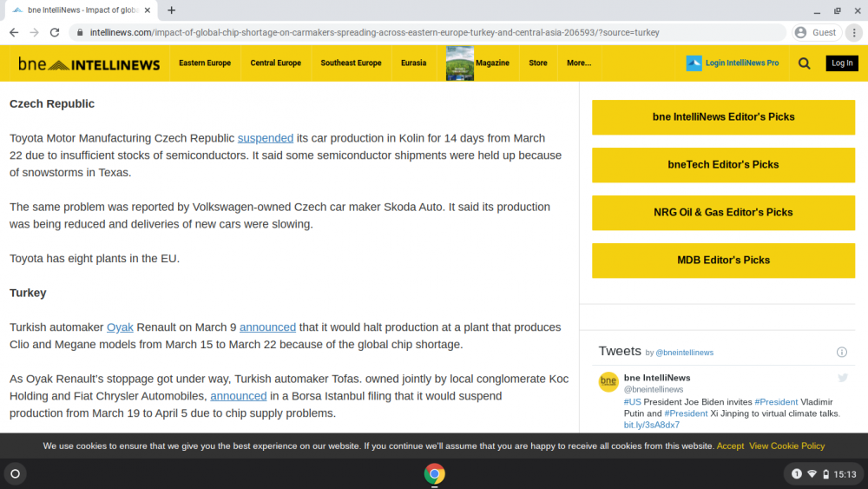868x489 pixels.
Task: Click the 'Czech Republic' heading
Action: click(x=52, y=103)
